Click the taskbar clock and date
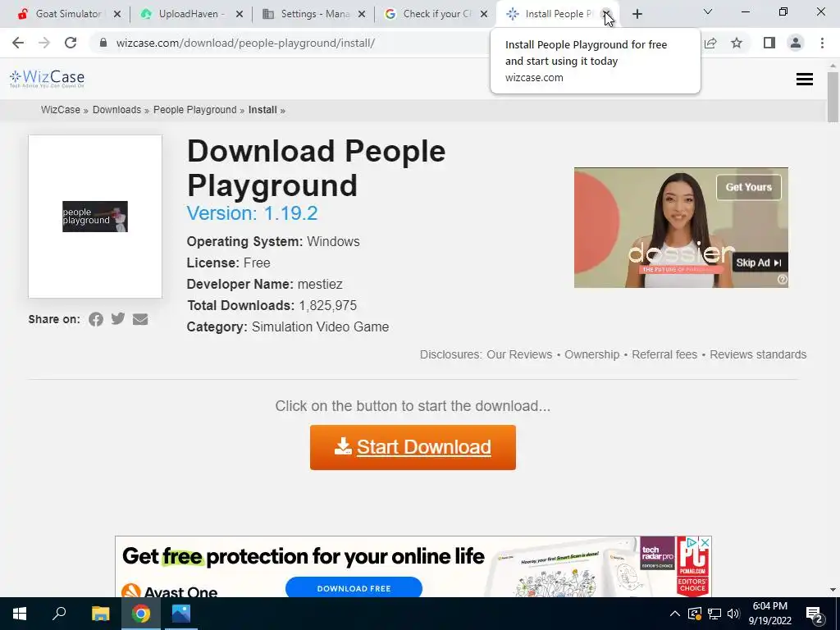 pyautogui.click(x=769, y=614)
